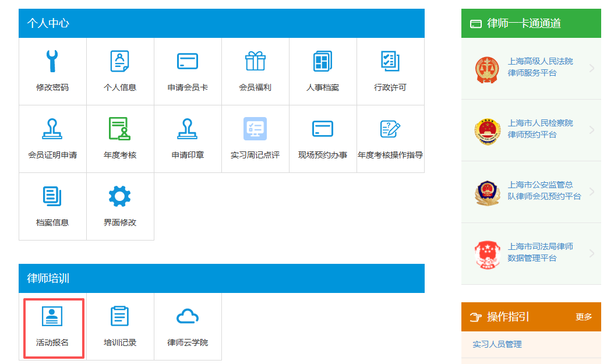The width and height of the screenshot is (607, 364).
Task: Expand 上海高级人民法院 律师服务平台 arrow
Action: click(x=592, y=69)
